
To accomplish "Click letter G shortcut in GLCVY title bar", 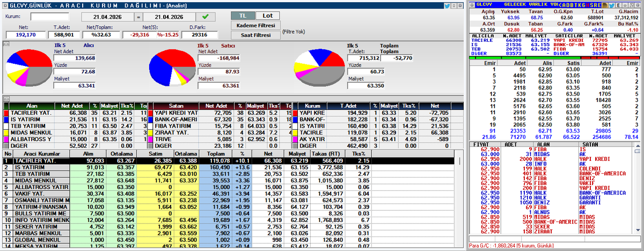I will coord(584,5).
